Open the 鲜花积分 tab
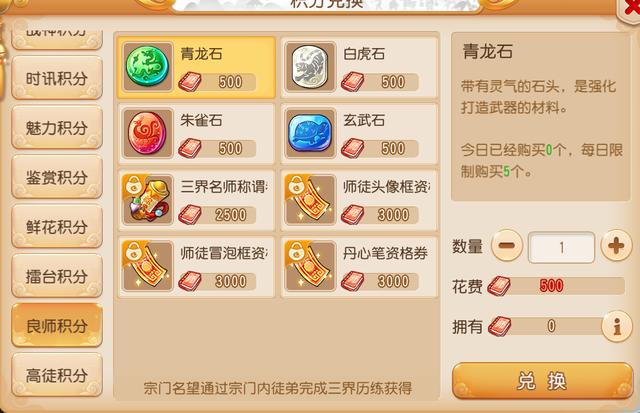Image resolution: width=640 pixels, height=413 pixels. pos(57,226)
